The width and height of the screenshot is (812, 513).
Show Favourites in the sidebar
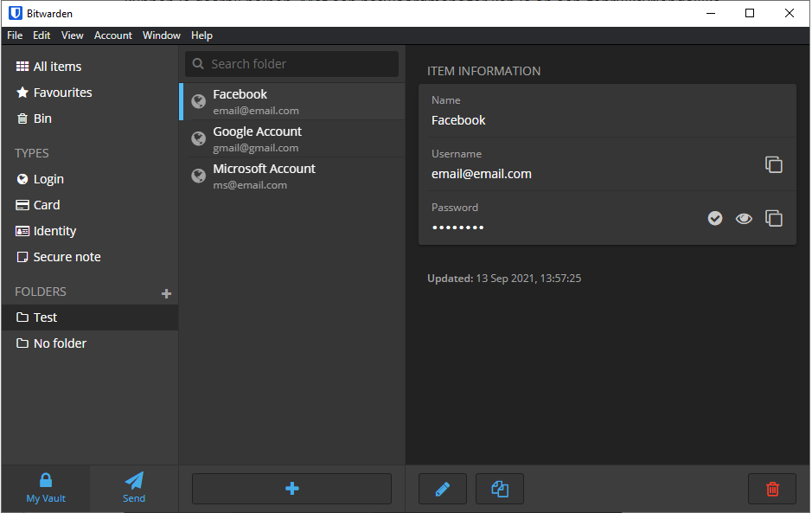(54, 93)
